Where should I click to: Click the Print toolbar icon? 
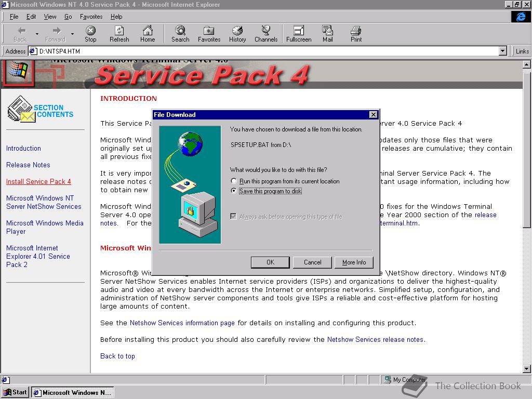pyautogui.click(x=356, y=34)
